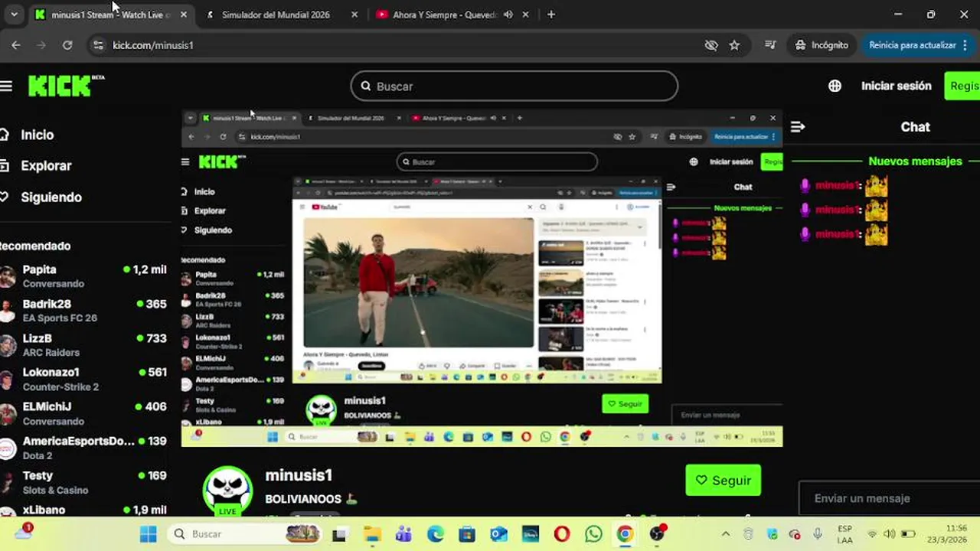This screenshot has width=980, height=551.
Task: Open the Windows Start menu
Action: coord(149,534)
